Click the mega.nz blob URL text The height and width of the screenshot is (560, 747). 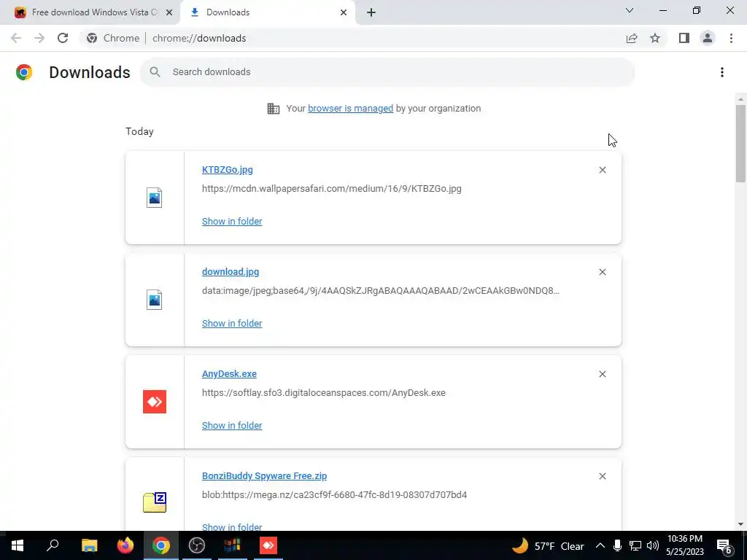click(x=334, y=495)
